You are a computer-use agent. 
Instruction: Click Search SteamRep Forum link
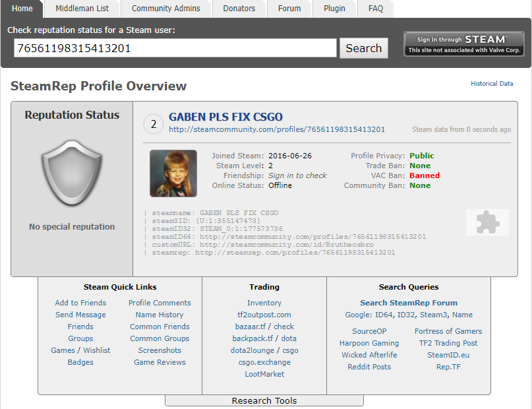409,303
